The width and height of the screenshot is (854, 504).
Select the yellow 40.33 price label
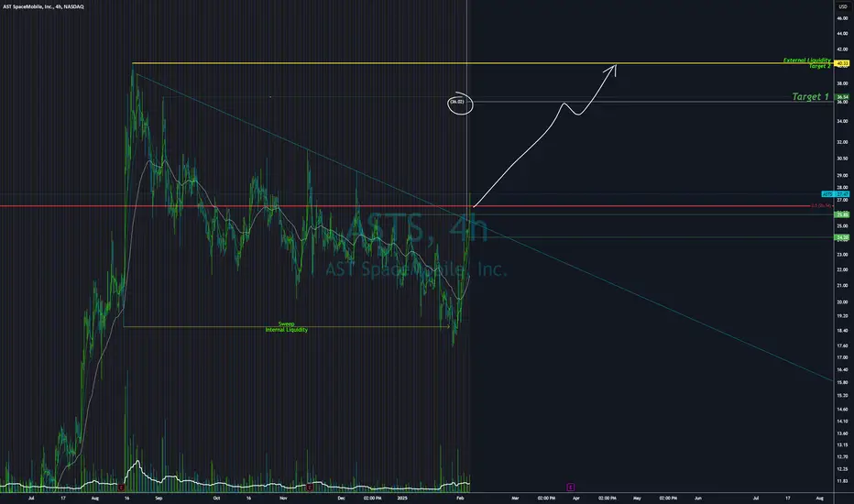842,64
